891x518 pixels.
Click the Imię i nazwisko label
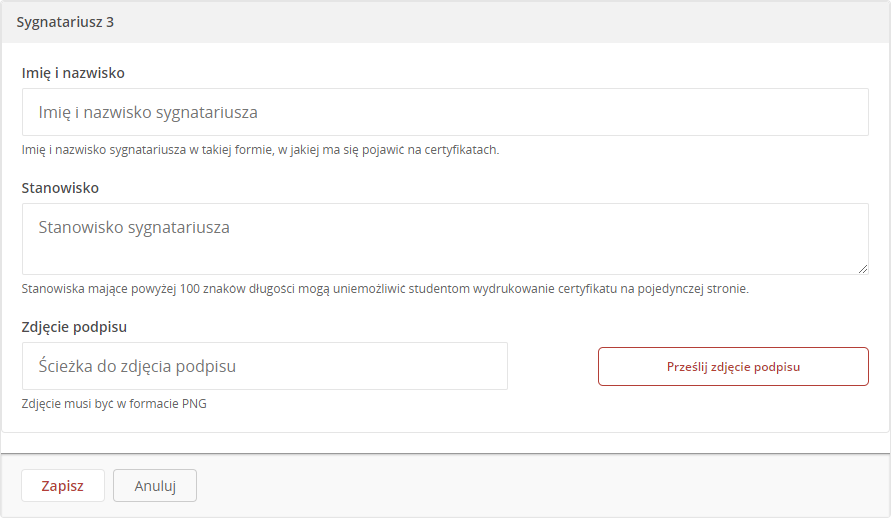(73, 73)
